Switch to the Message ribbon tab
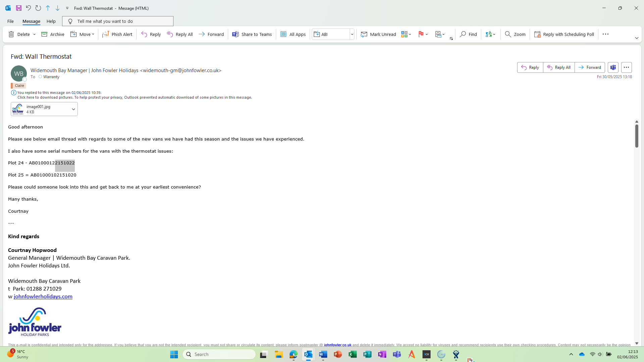The width and height of the screenshot is (644, 362). [31, 21]
